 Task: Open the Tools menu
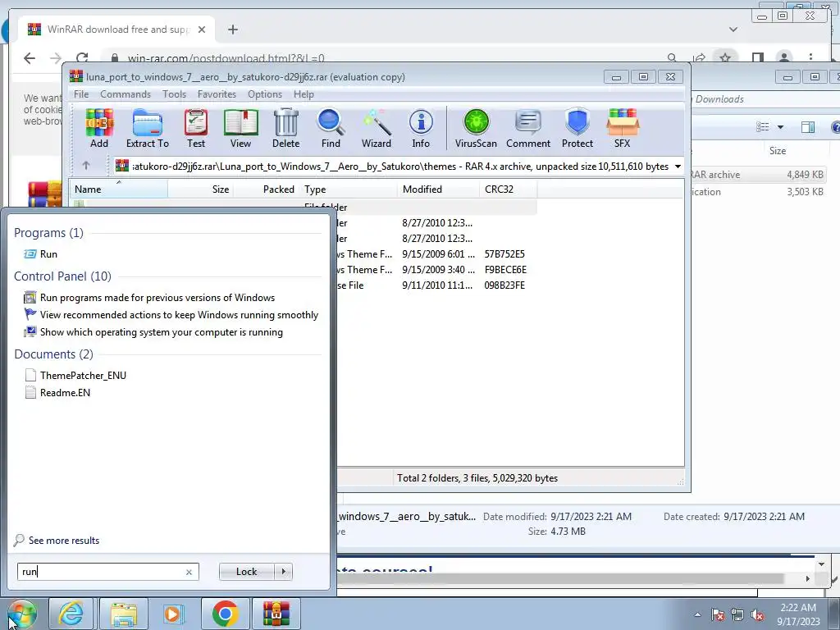[174, 94]
